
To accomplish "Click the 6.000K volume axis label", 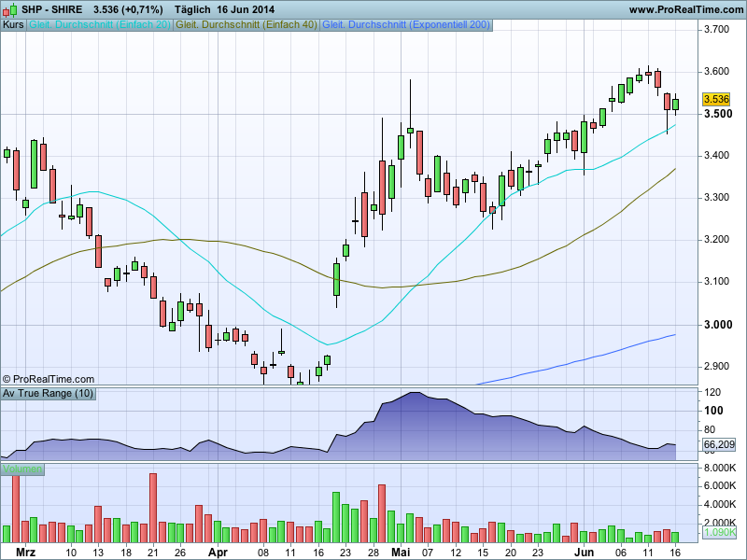I will (x=720, y=485).
